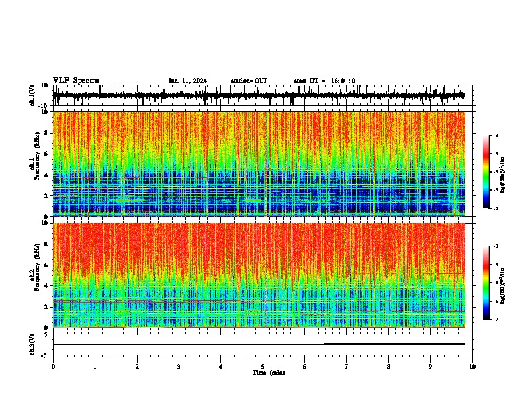Select the "start UT = 16:0 :0" text
The height and width of the screenshot is (411, 532).
point(324,81)
